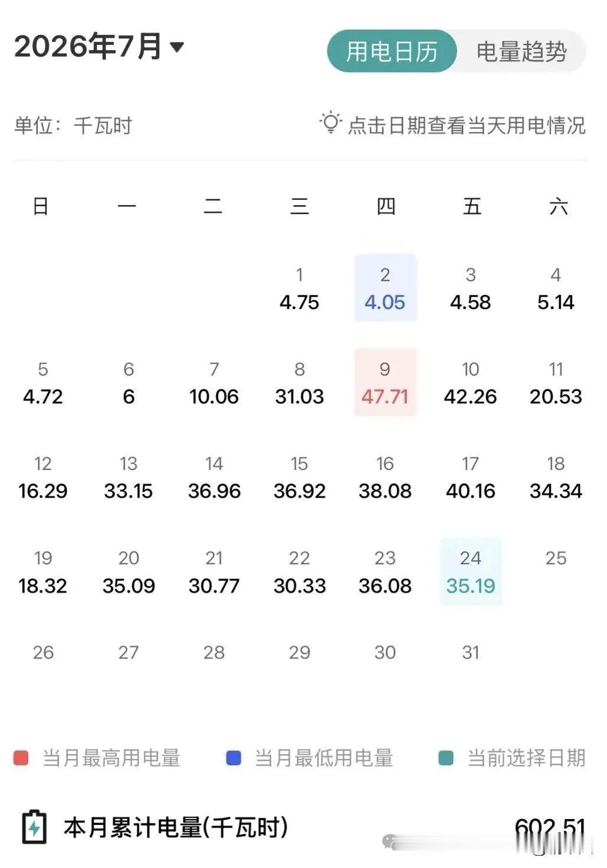Open day 20 showing 35.09
Image resolution: width=607 pixels, height=868 pixels.
[129, 571]
